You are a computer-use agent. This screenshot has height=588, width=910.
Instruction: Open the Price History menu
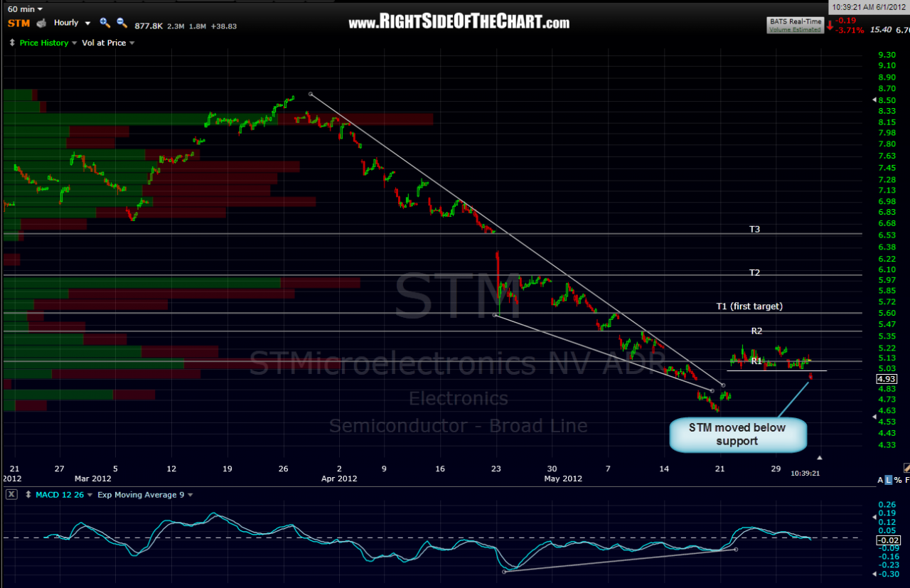coord(43,42)
